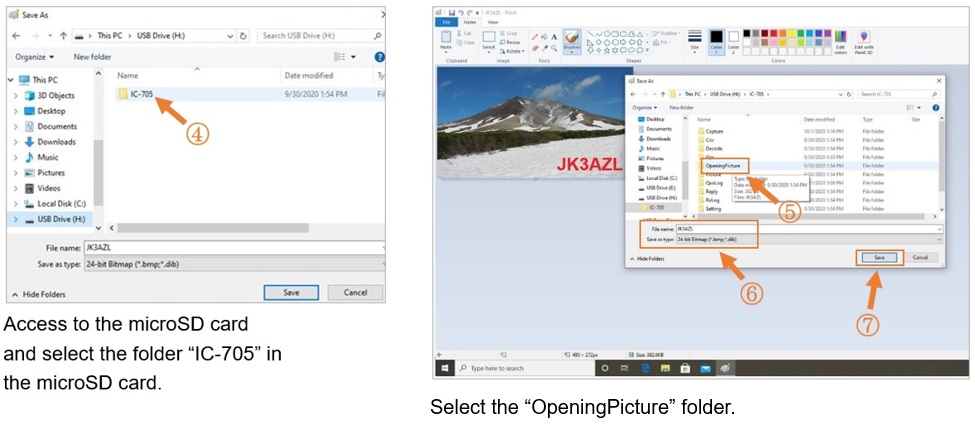The height and width of the screenshot is (425, 975).
Task: Select Music in the left navigation tree
Action: (47, 157)
